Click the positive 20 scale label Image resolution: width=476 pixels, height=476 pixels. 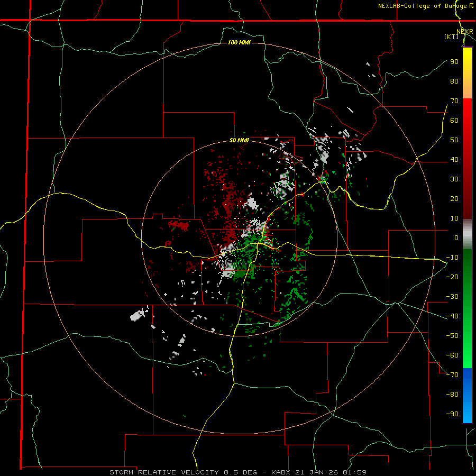pyautogui.click(x=454, y=198)
